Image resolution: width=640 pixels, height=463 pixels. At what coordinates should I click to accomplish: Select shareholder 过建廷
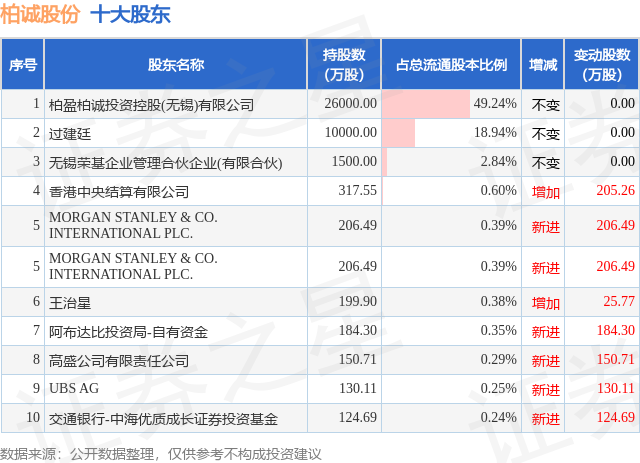70,134
